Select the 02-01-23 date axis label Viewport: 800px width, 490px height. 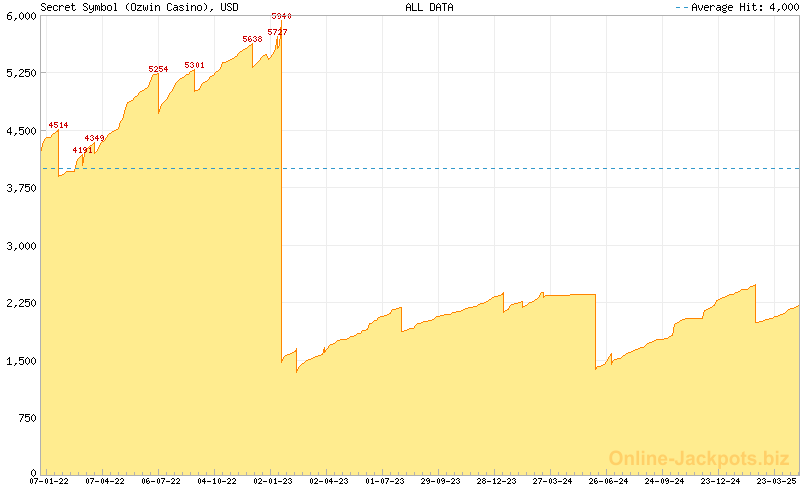pos(273,481)
